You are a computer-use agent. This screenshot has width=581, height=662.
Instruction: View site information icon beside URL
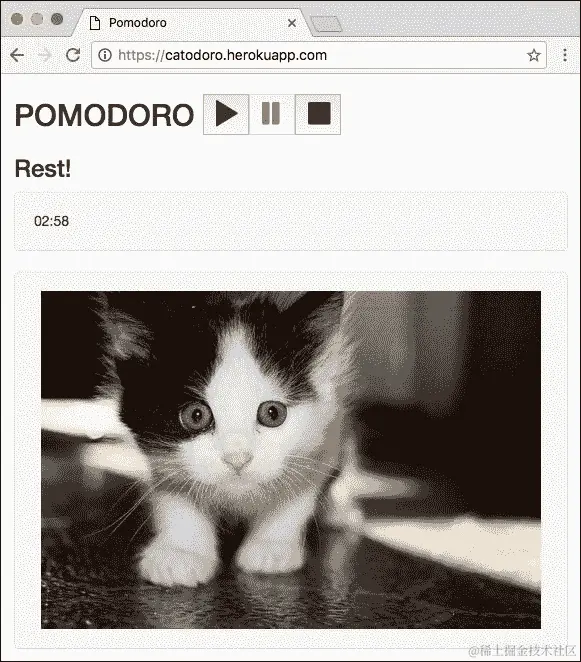[105, 55]
